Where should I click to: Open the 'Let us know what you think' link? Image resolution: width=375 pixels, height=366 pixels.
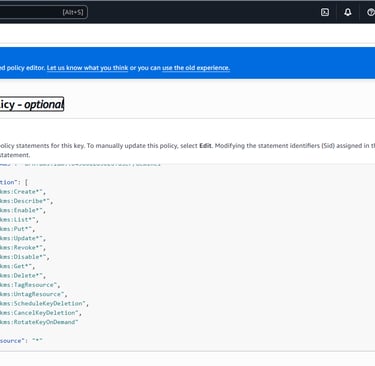[x=87, y=68]
